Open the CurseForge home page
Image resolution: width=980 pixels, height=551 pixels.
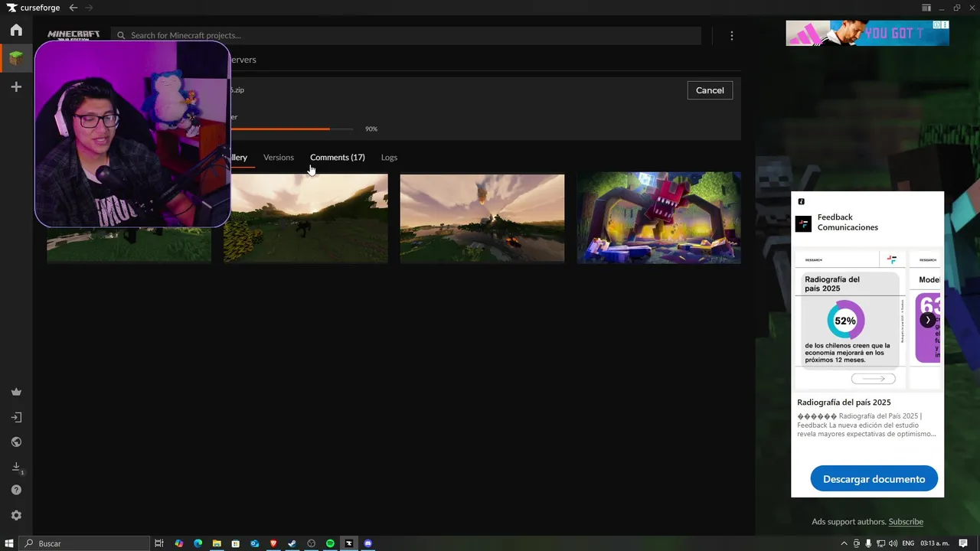click(x=16, y=31)
